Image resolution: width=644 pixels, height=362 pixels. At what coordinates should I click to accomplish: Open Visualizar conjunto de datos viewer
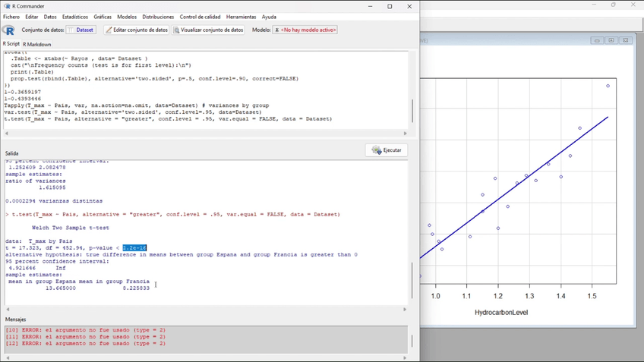pos(209,30)
